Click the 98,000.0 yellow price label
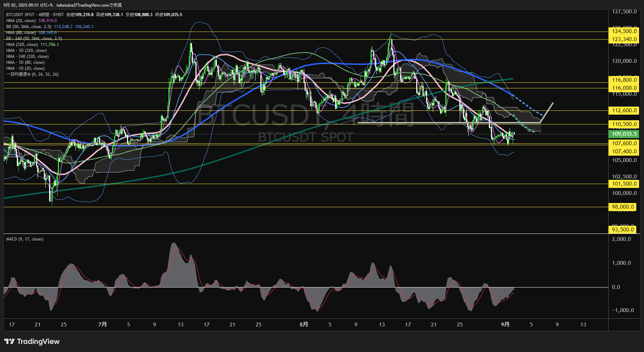This screenshot has width=644, height=352. 623,207
